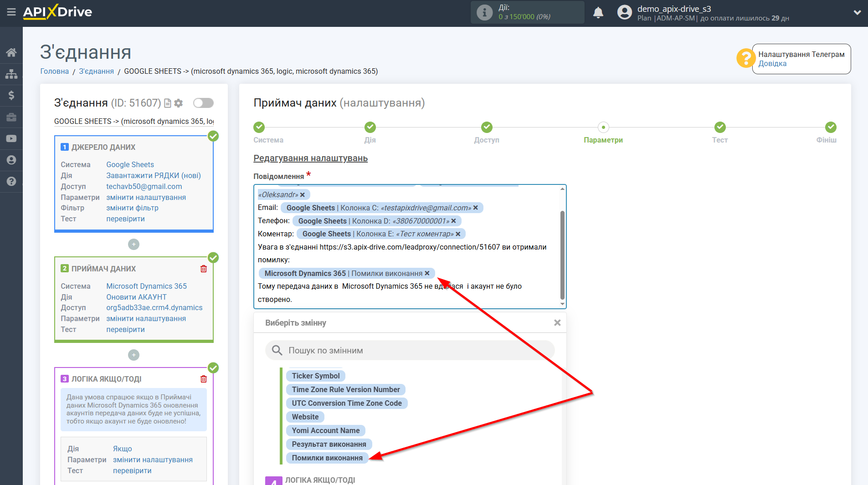Image resolution: width=868 pixels, height=485 pixels.
Task: Open the profile sidebar icon
Action: 11,160
